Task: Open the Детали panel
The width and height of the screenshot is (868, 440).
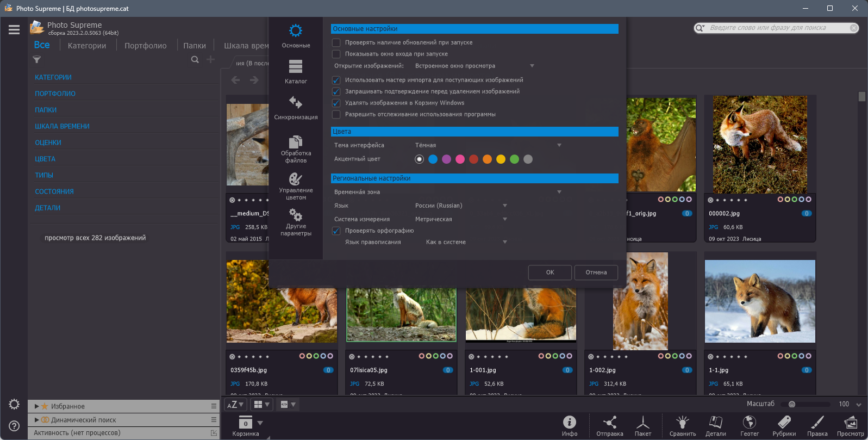Action: point(716,426)
